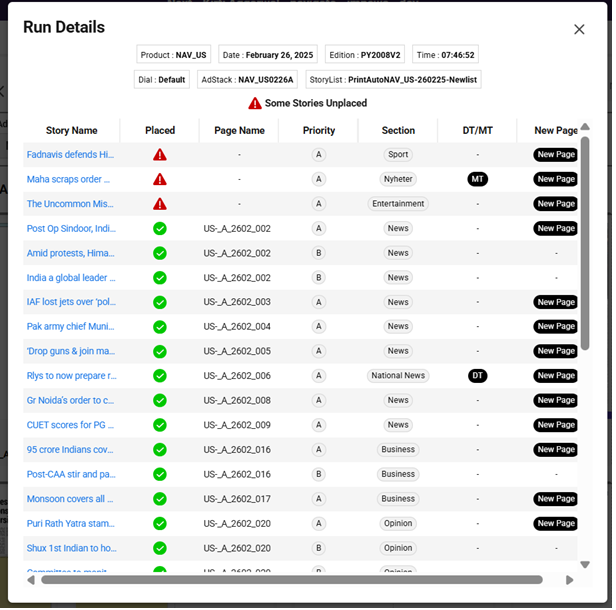Open the CUET scores for PG story
The image size is (616, 610).
70,425
